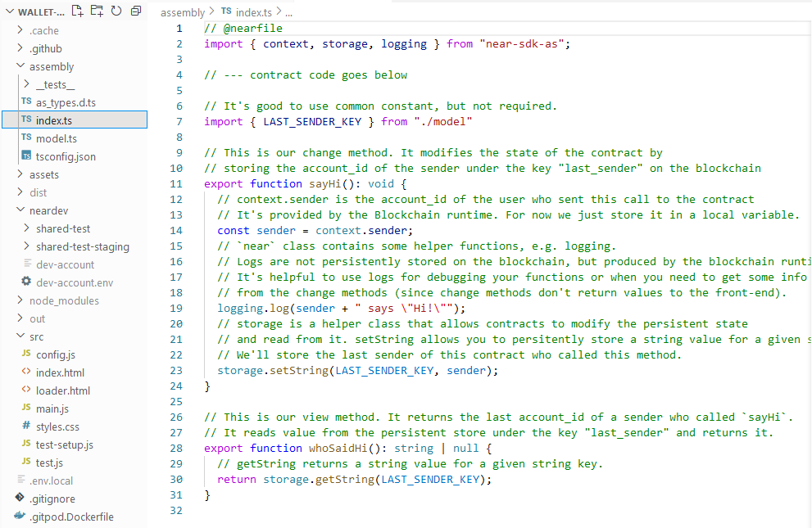The width and height of the screenshot is (812, 528).
Task: Select main.js in the src folder
Action: click(x=52, y=408)
